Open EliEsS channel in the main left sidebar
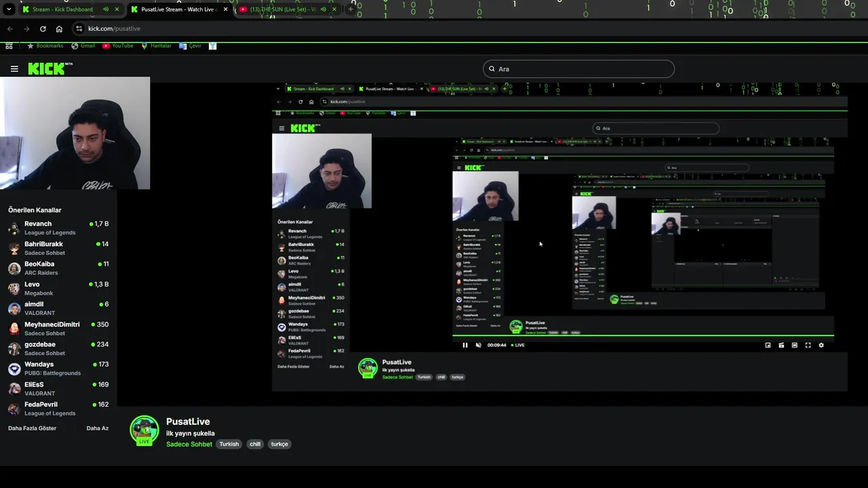This screenshot has height=488, width=868. (x=58, y=388)
